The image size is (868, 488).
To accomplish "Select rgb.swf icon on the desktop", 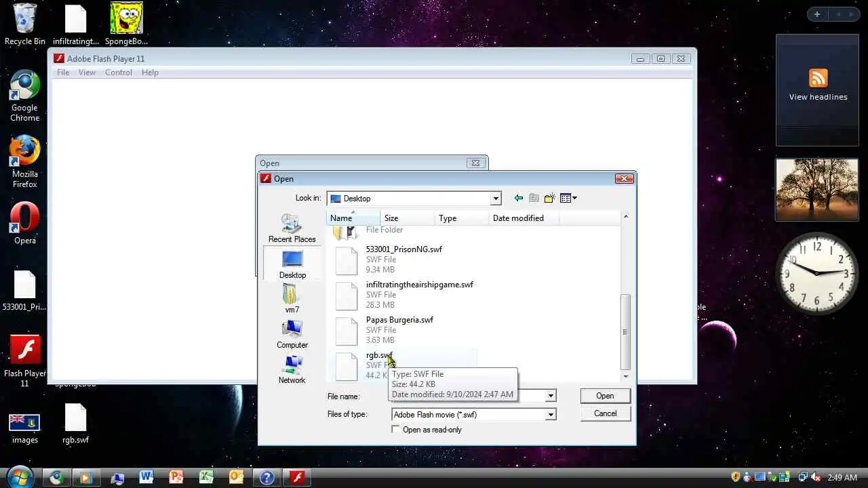I will click(x=75, y=424).
